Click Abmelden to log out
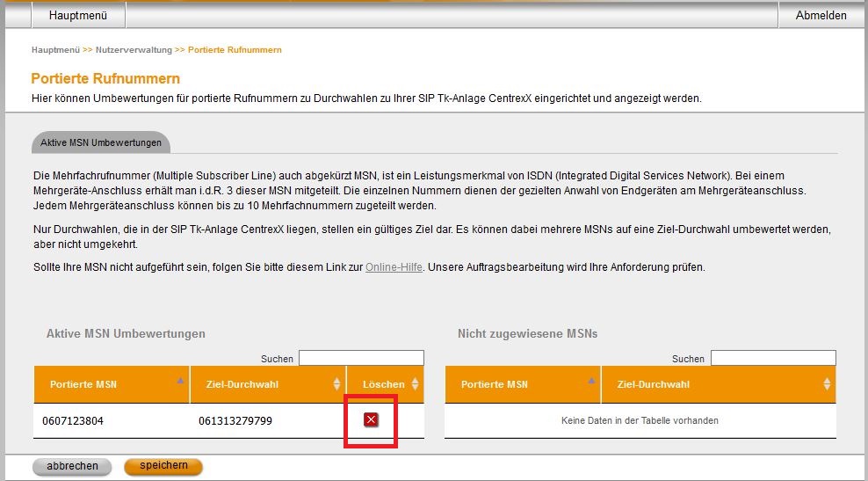Image resolution: width=868 pixels, height=481 pixels. 821,15
